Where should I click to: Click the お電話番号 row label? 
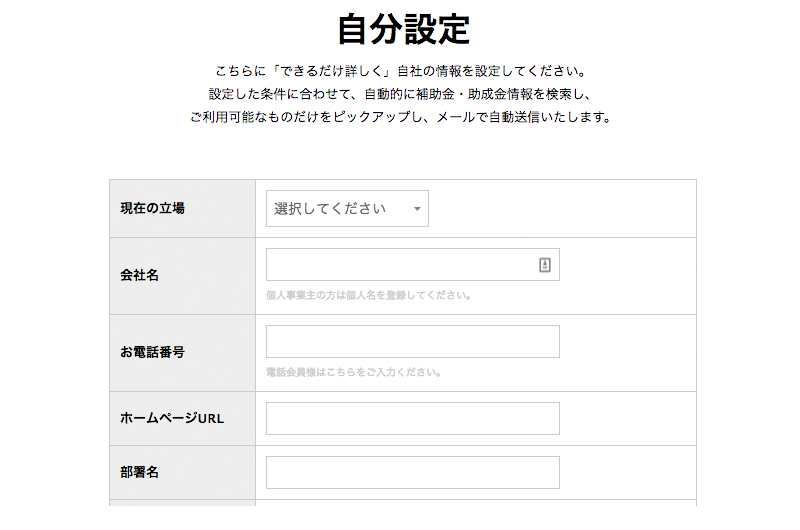click(153, 352)
